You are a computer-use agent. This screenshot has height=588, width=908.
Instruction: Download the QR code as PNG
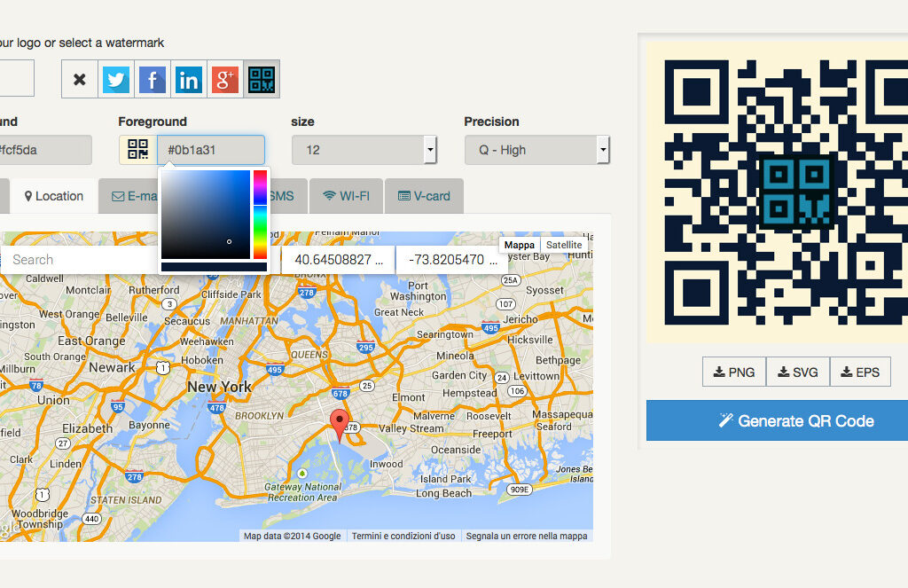(x=733, y=372)
